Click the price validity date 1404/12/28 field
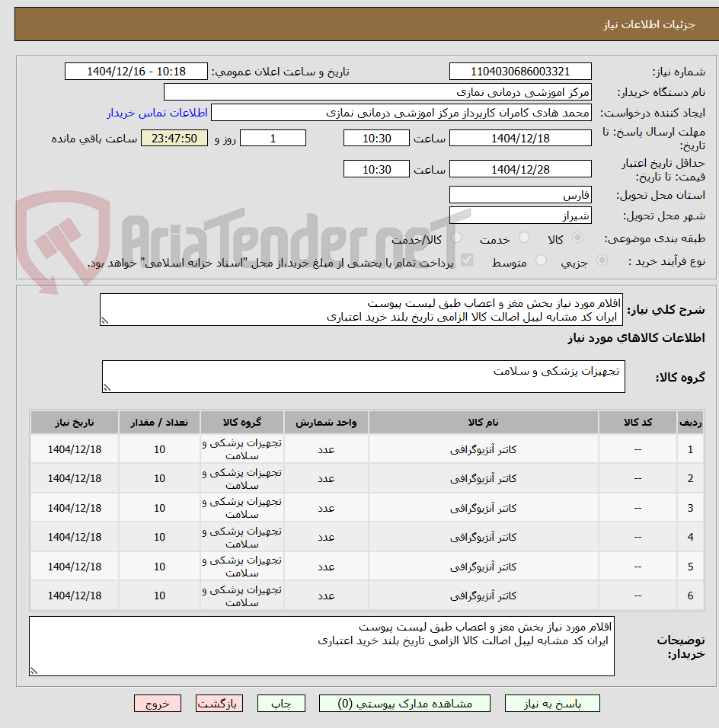 [520, 169]
